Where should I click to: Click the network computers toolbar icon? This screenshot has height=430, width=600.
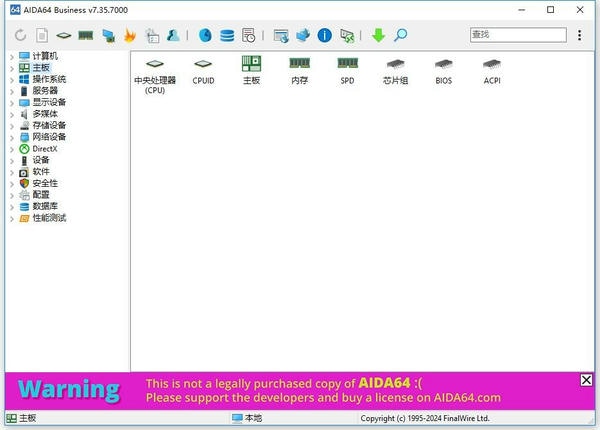click(109, 36)
